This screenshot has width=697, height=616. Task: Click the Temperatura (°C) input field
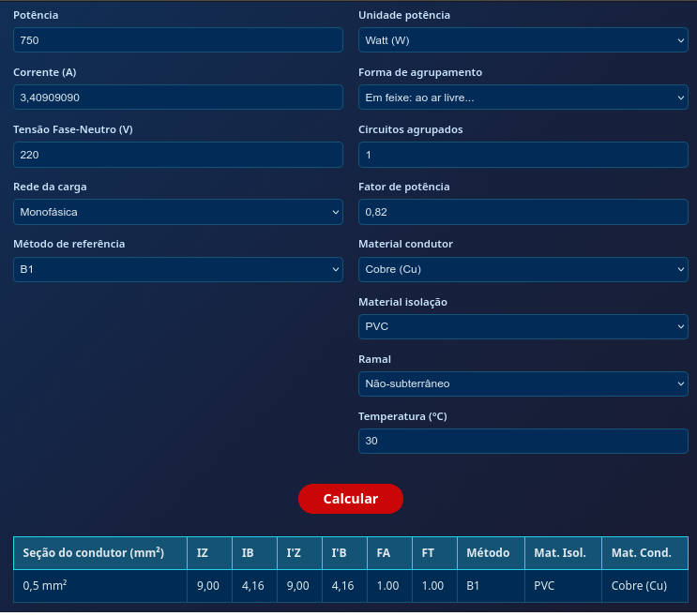point(523,441)
